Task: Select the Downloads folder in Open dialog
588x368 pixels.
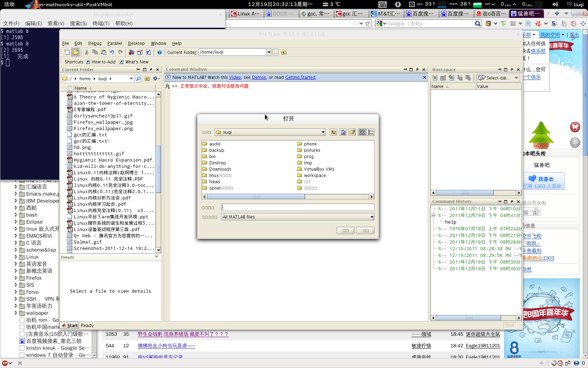Action: pyautogui.click(x=217, y=169)
